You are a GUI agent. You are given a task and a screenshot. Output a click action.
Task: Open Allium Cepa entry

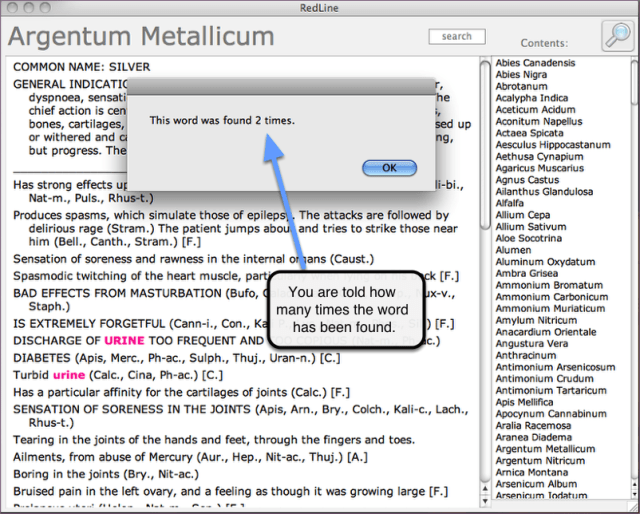tap(523, 215)
